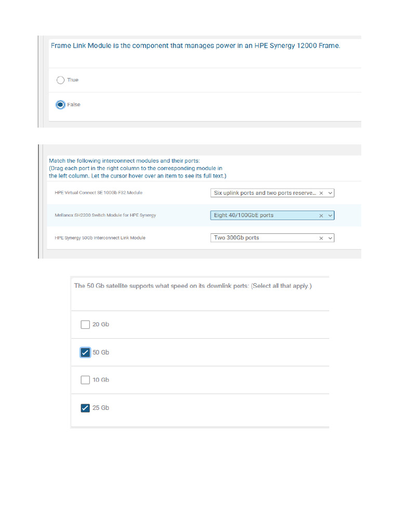Click the 'Mellanox SH2200 Switch Module' label

[105, 215]
